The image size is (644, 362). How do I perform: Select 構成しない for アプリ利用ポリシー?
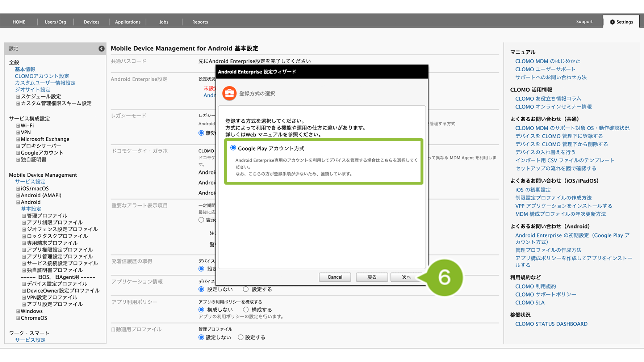[201, 310]
